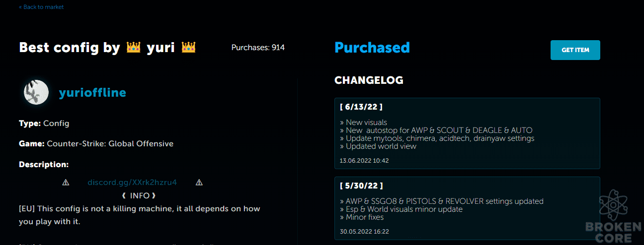Select the 6/13/22 changelog entry

pos(467,133)
